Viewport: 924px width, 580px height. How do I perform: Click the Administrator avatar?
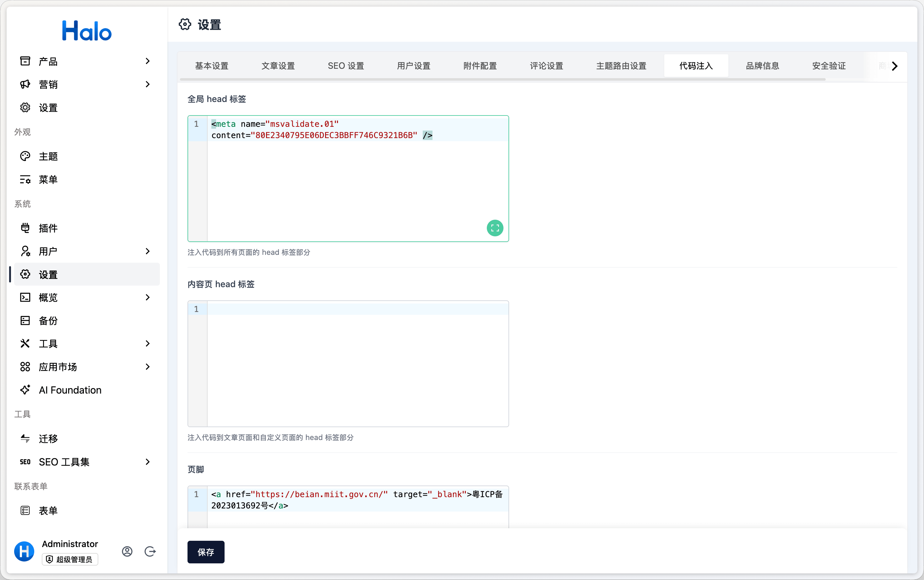[x=24, y=551]
